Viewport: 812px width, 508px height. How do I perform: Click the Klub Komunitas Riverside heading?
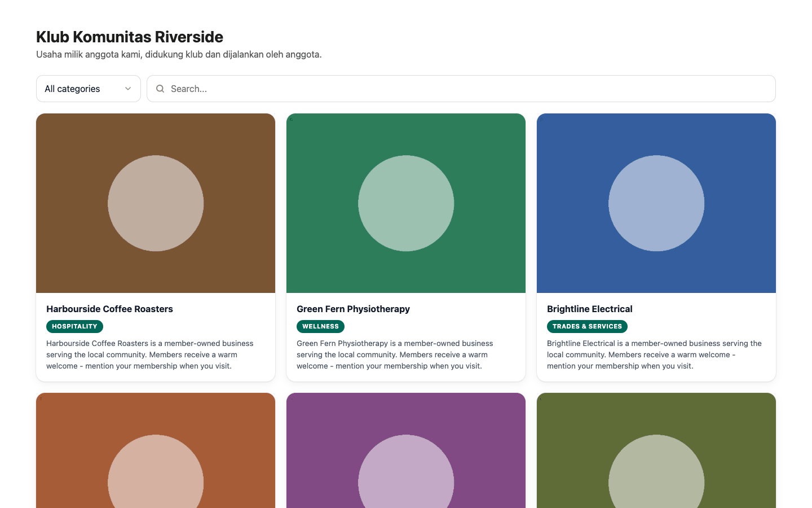tap(130, 37)
